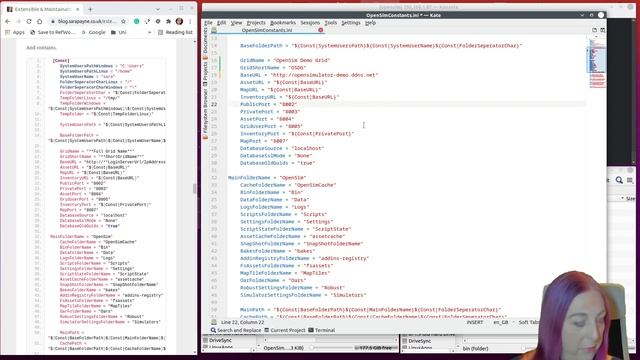Viewport: 640px width, 360px height.
Task: Click the browser address bar
Action: 86,21
